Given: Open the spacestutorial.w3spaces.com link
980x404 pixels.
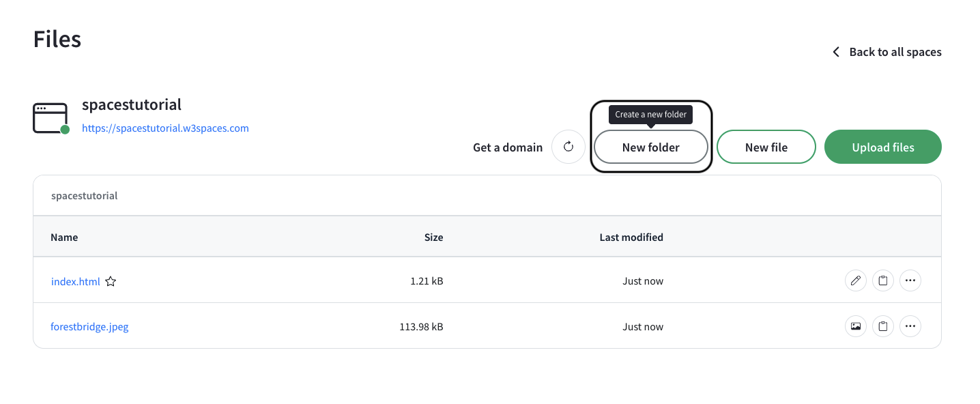Looking at the screenshot, I should point(165,128).
